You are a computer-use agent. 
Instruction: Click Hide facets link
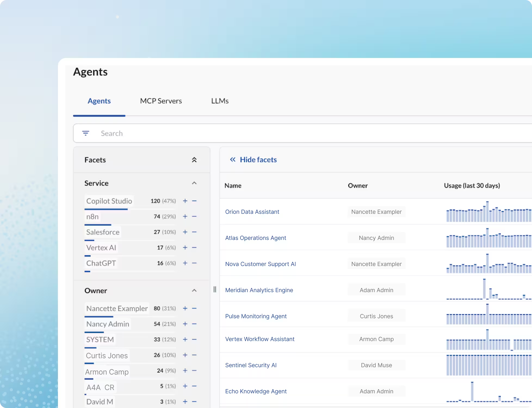253,160
